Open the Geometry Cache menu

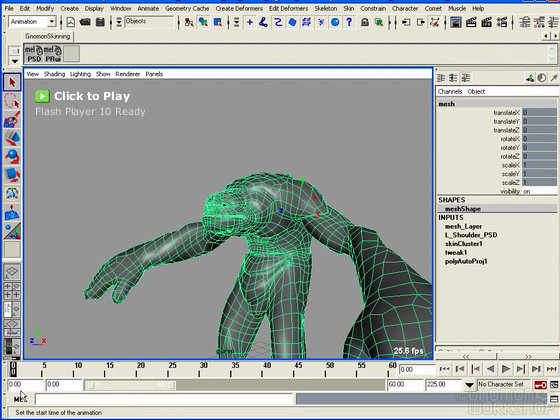(x=187, y=8)
